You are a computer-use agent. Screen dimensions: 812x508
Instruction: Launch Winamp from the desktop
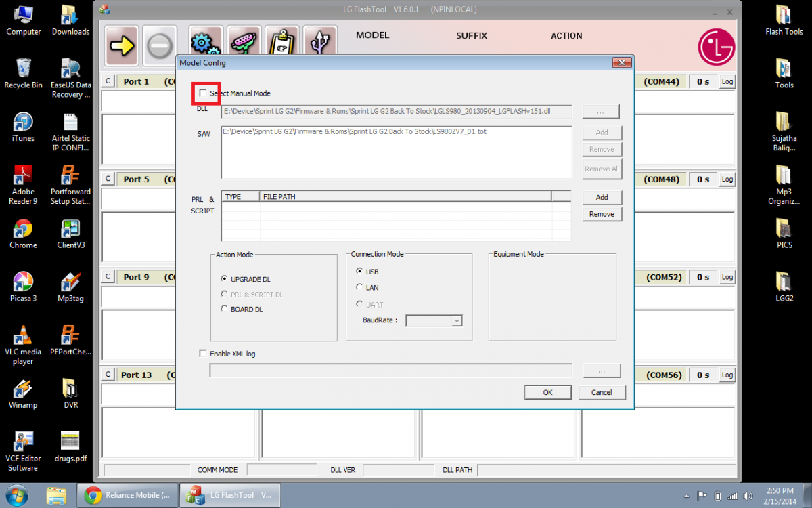pos(23,394)
